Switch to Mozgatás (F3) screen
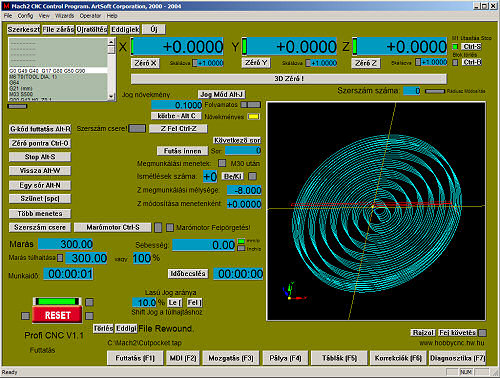The height and width of the screenshot is (378, 500). (231, 358)
